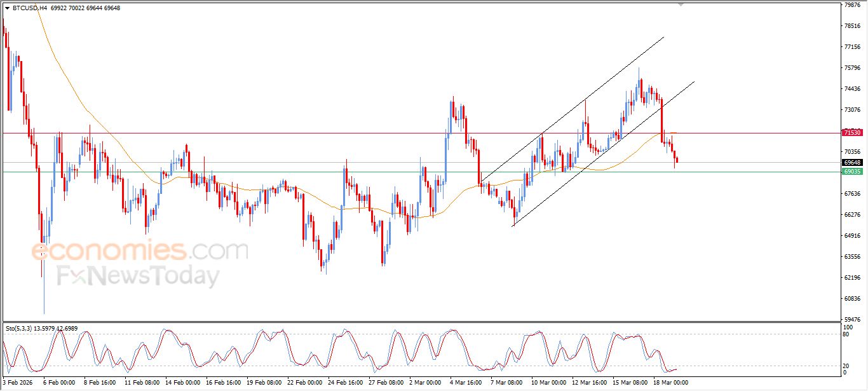Click the 64916 value on price axis
The width and height of the screenshot is (868, 391).
[853, 236]
